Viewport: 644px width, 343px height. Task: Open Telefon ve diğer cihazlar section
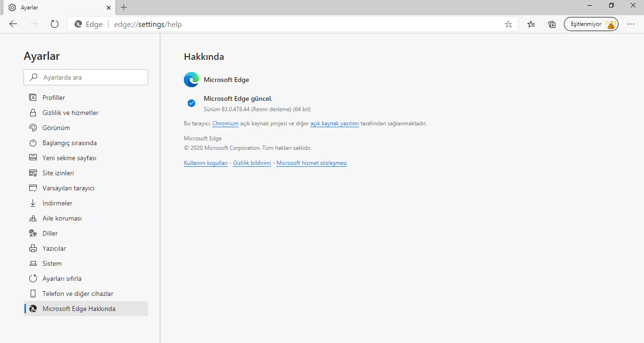pos(86,294)
